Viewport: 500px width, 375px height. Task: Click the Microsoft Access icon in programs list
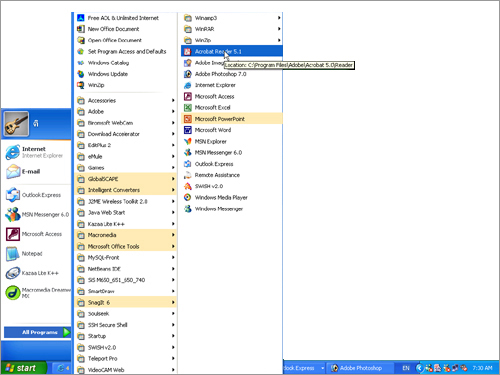click(x=188, y=96)
